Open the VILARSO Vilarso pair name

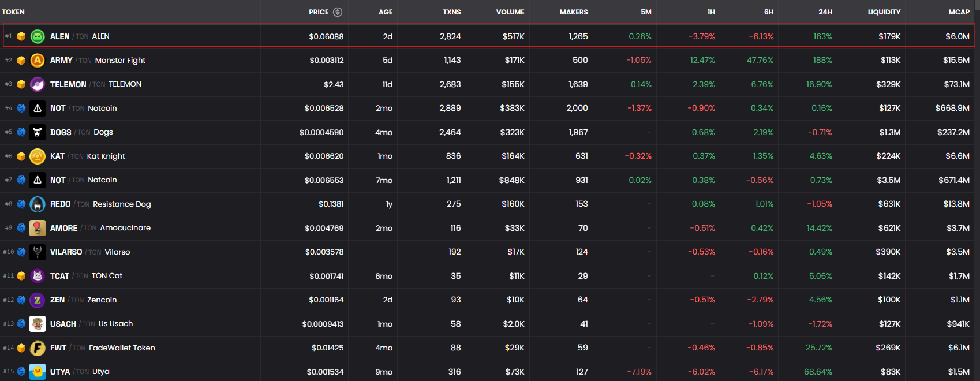tap(90, 252)
